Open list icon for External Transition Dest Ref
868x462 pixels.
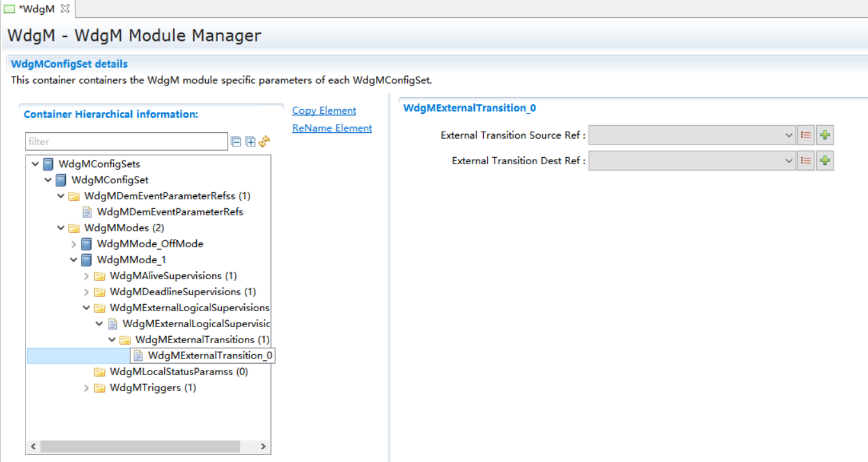pyautogui.click(x=806, y=161)
